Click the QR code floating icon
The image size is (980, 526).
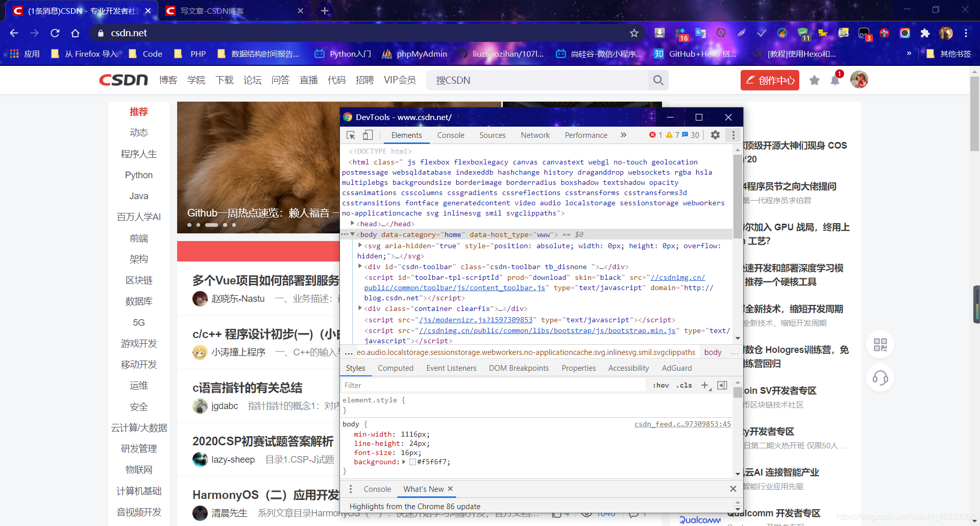coord(880,344)
